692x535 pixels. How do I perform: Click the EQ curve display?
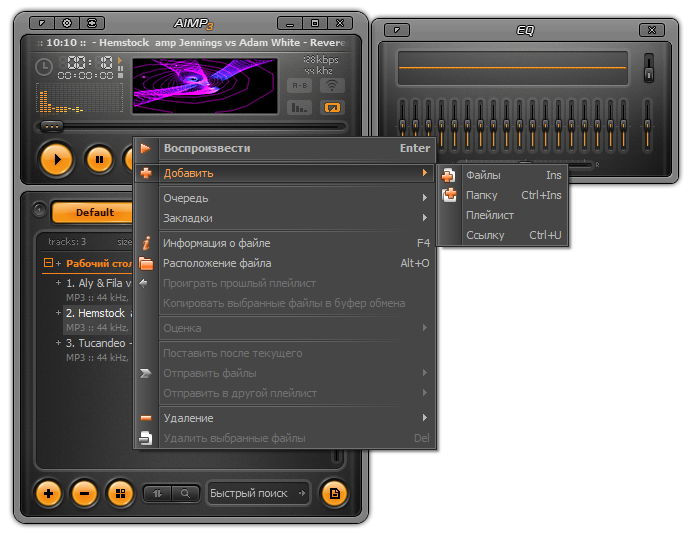[x=512, y=68]
